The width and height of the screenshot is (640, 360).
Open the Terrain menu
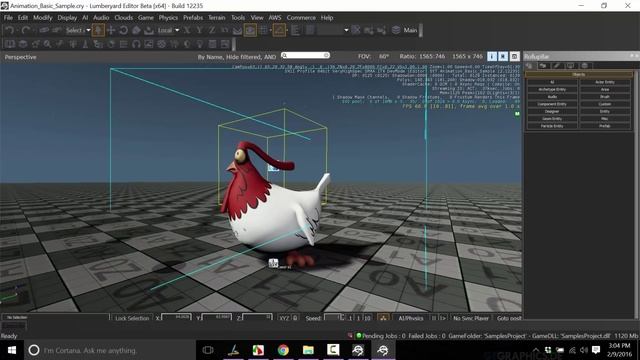(x=216, y=18)
